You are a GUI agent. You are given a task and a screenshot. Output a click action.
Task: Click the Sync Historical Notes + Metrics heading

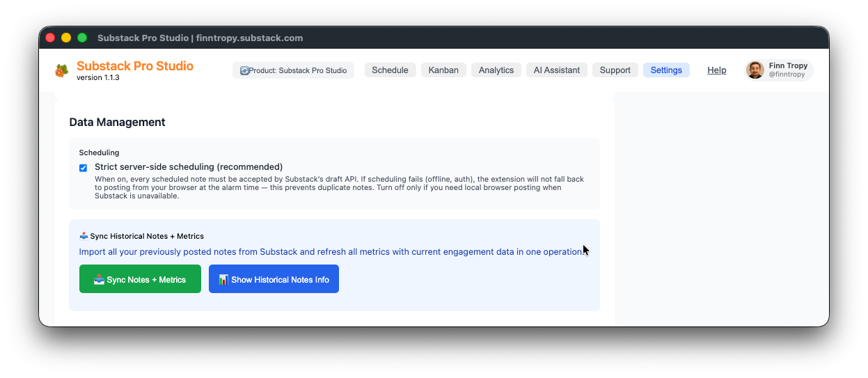click(x=141, y=237)
